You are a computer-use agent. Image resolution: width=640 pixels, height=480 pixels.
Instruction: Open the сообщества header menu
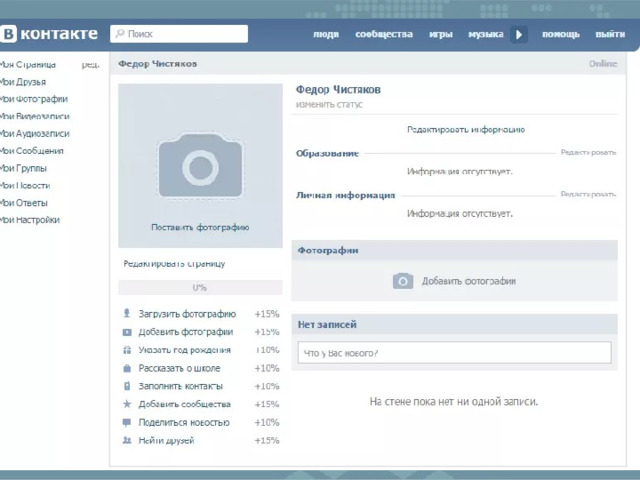(x=384, y=34)
